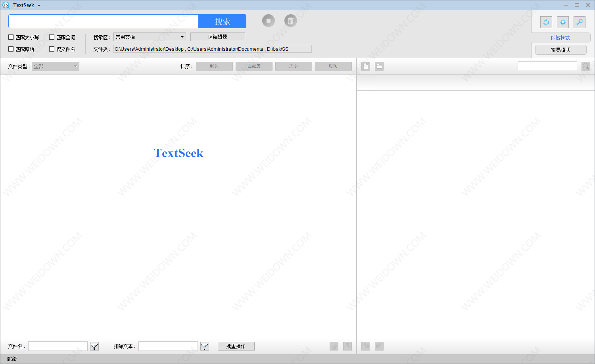Apply the 文件名 filter funnel icon
Screen dimensions: 595x364
pyautogui.click(x=94, y=346)
